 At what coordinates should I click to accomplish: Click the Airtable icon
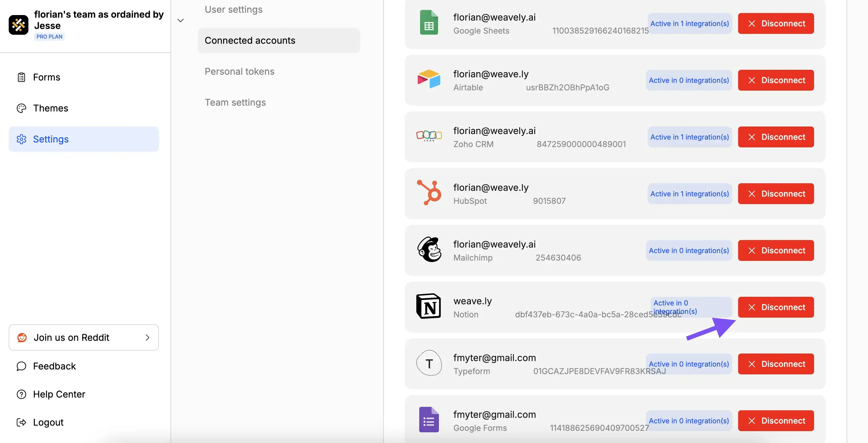pyautogui.click(x=429, y=79)
